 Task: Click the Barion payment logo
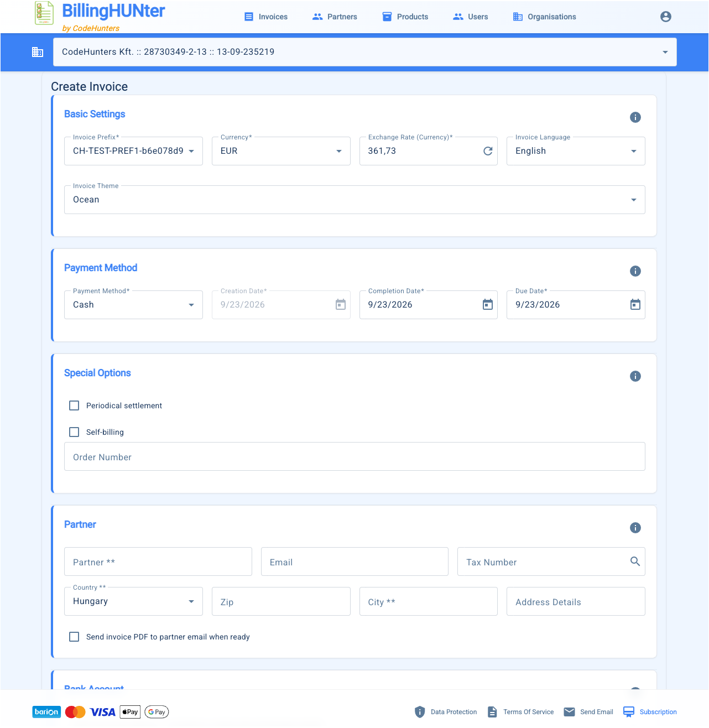point(46,712)
